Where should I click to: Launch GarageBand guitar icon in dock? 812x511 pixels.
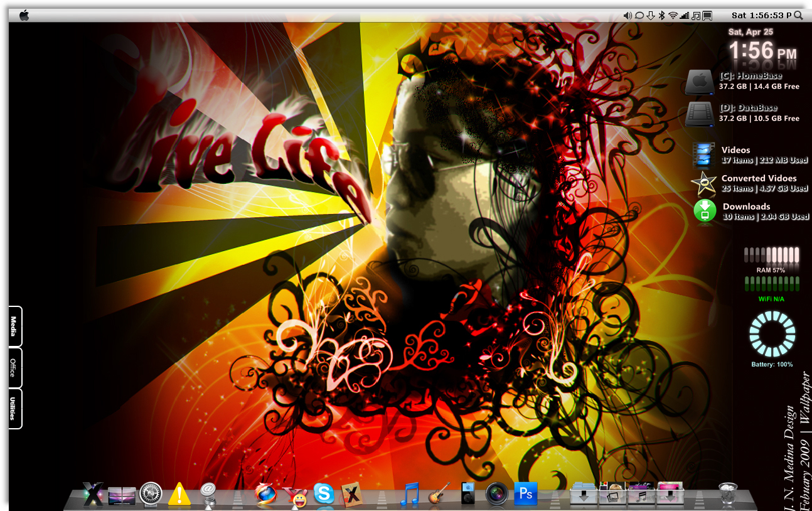(439, 494)
